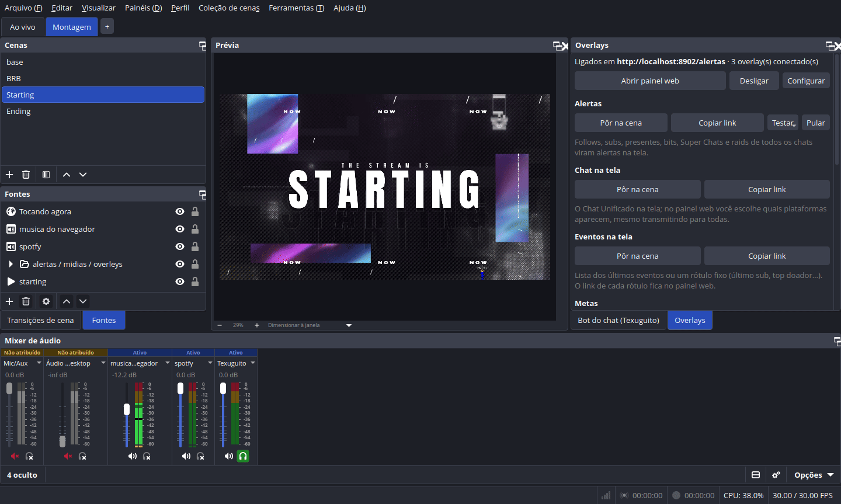Screen dimensions: 841x504
Task: Click Pôr na cena under Alertas
Action: pyautogui.click(x=621, y=123)
